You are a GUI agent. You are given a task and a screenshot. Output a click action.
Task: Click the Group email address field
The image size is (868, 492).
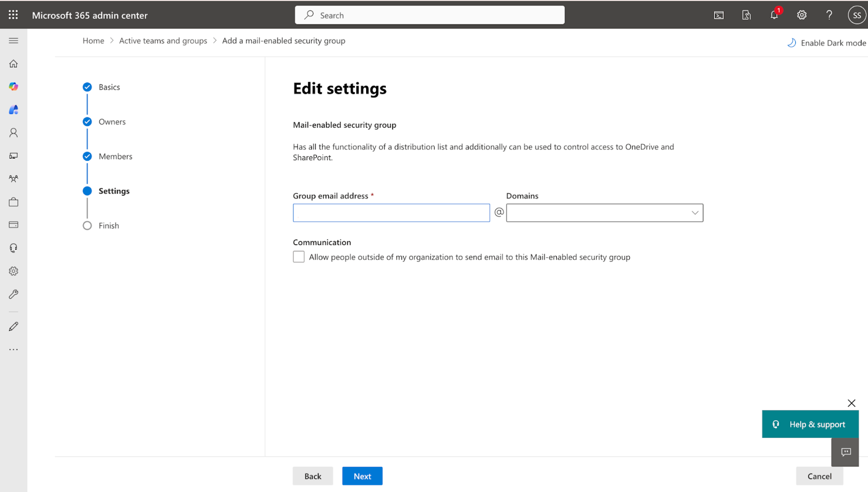pos(391,213)
